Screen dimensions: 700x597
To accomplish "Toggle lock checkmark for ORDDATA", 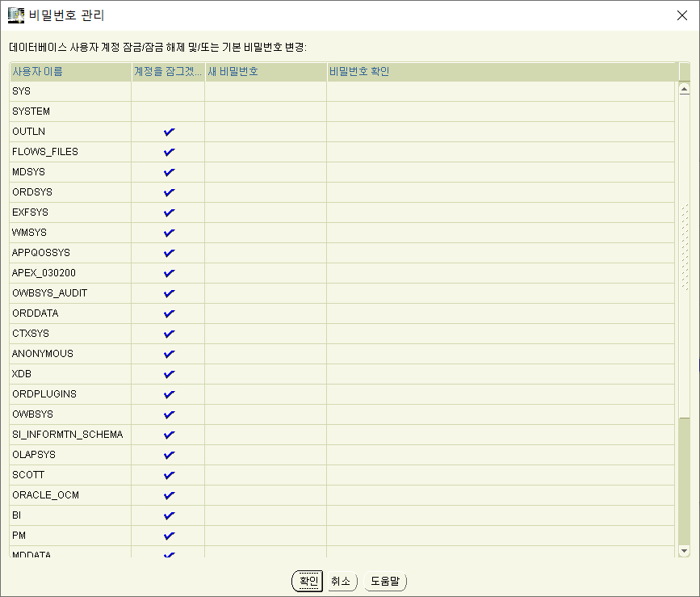I will coord(169,313).
